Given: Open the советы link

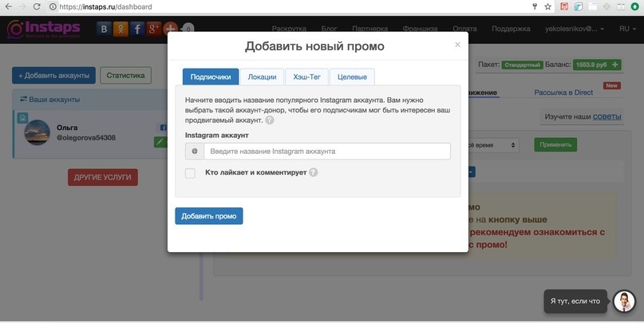Looking at the screenshot, I should [x=606, y=116].
